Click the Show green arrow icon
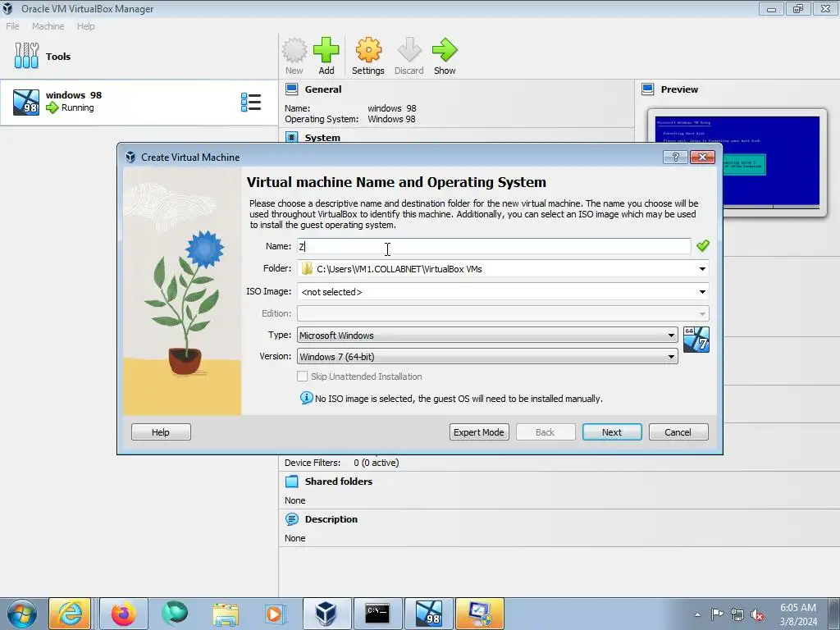 pos(445,50)
